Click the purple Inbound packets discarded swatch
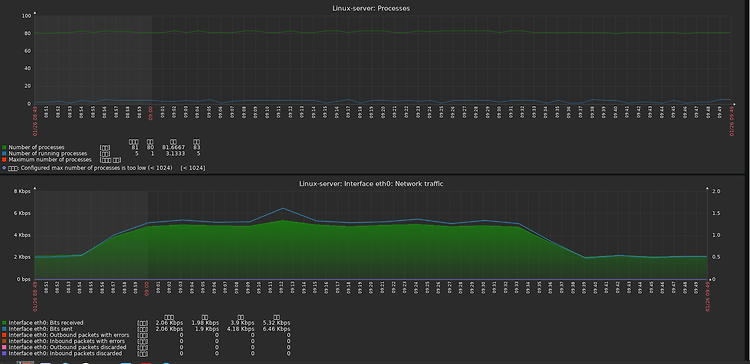The height and width of the screenshot is (364, 750). point(5,353)
